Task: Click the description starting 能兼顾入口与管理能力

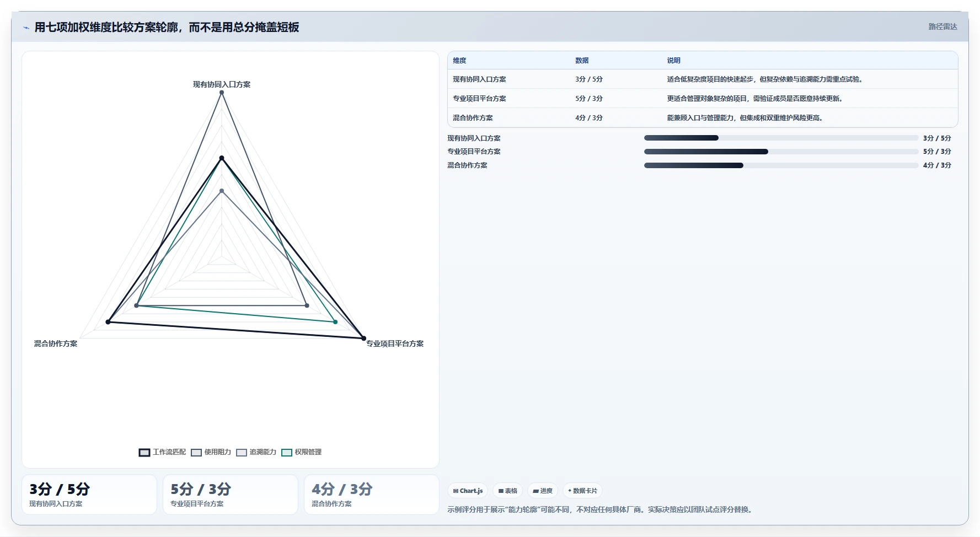Action: pos(745,118)
